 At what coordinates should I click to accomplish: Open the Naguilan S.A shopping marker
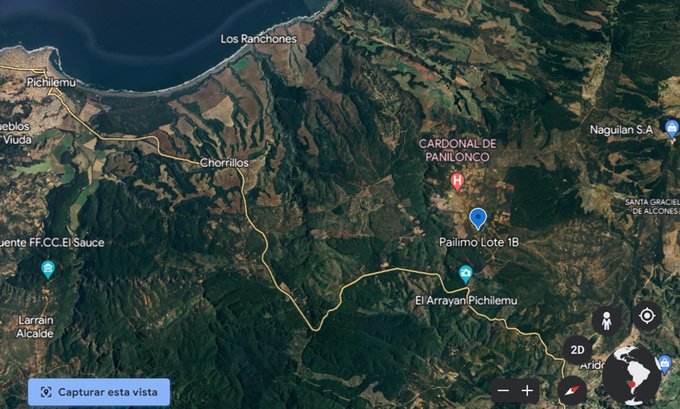[x=672, y=129]
